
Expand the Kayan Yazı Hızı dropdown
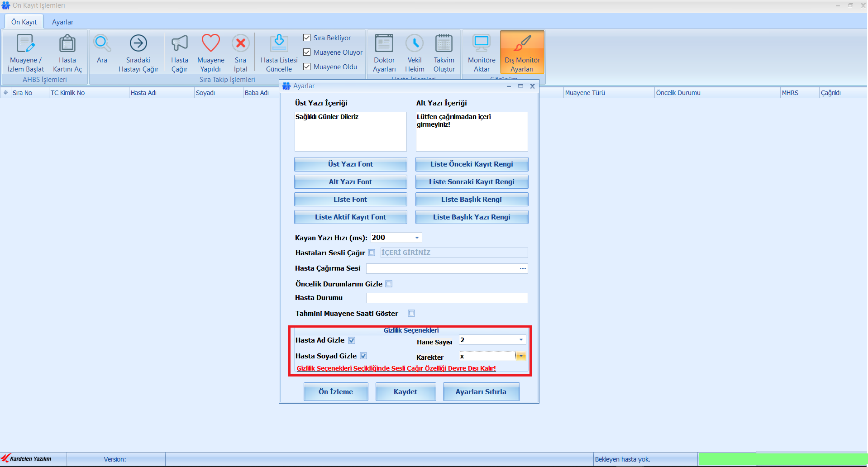click(x=417, y=238)
